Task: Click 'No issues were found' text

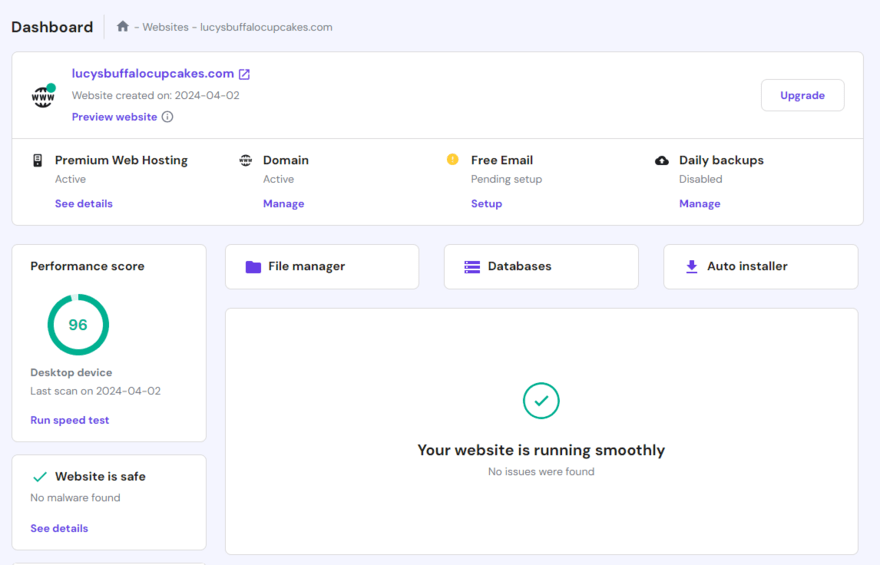Action: tap(541, 472)
